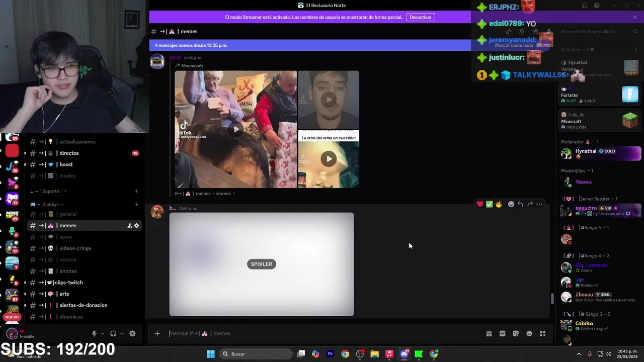The height and width of the screenshot is (362, 644).
Task: Open the gift Nitro icon
Action: (x=489, y=333)
